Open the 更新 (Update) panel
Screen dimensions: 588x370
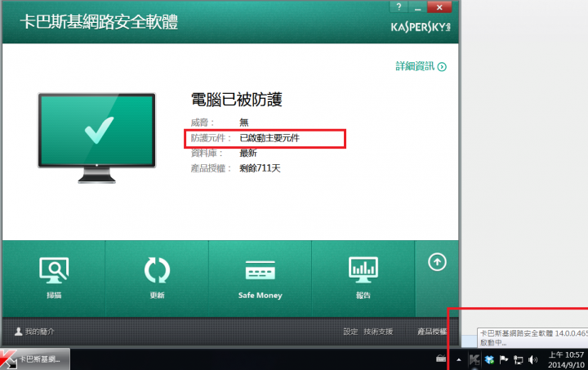157,279
